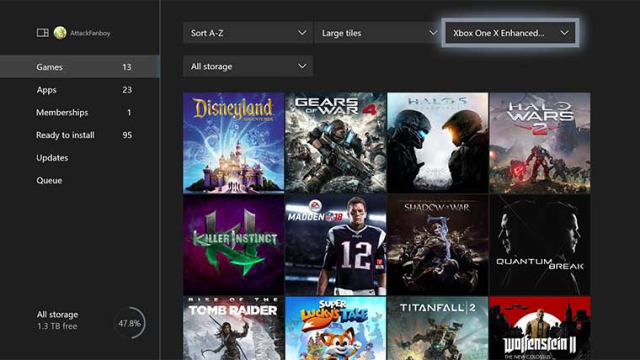Click the 23 apps count
This screenshot has height=360, width=640.
pyautogui.click(x=127, y=89)
